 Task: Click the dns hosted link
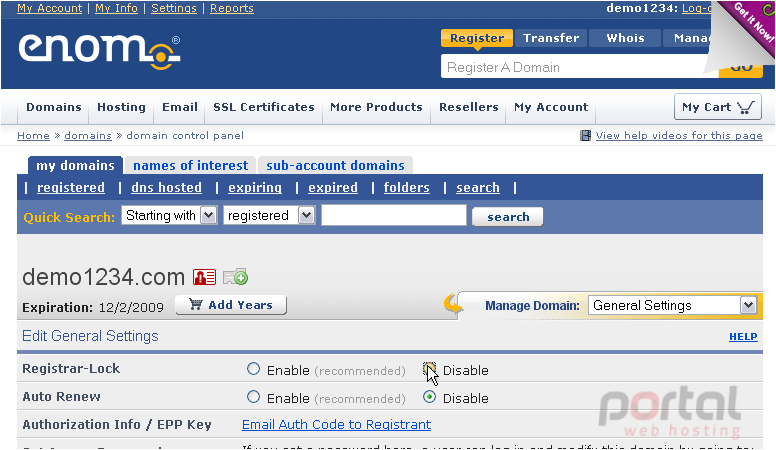tap(166, 188)
